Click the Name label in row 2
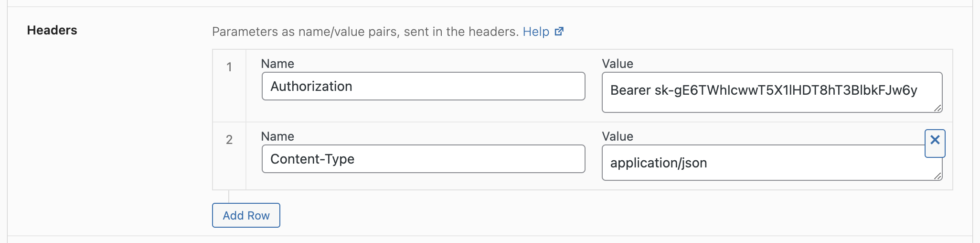 [277, 136]
